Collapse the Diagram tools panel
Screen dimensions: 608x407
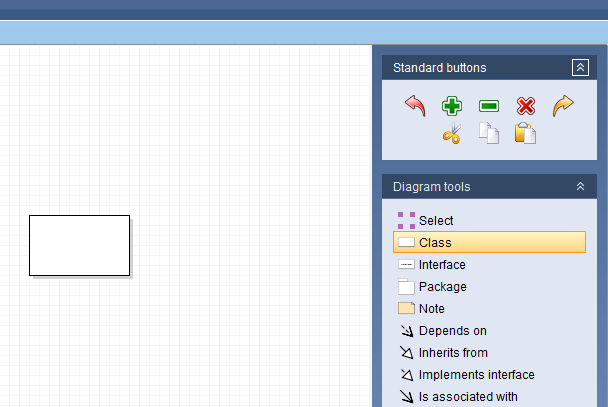[580, 186]
